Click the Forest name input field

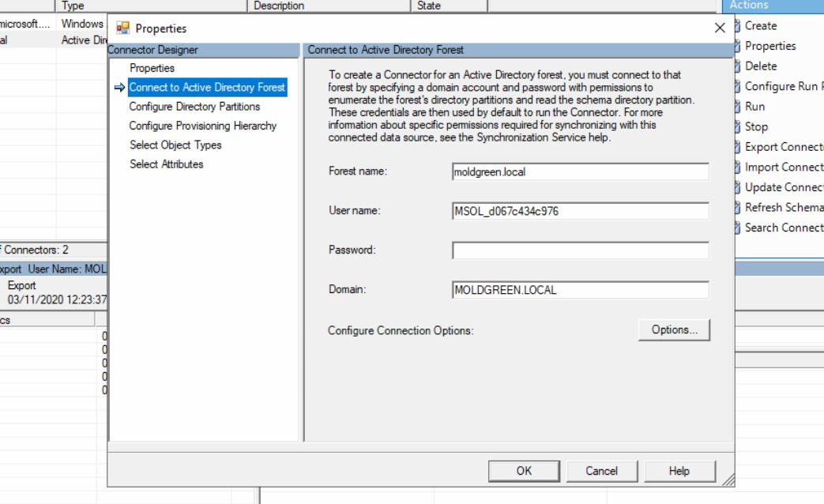point(580,172)
